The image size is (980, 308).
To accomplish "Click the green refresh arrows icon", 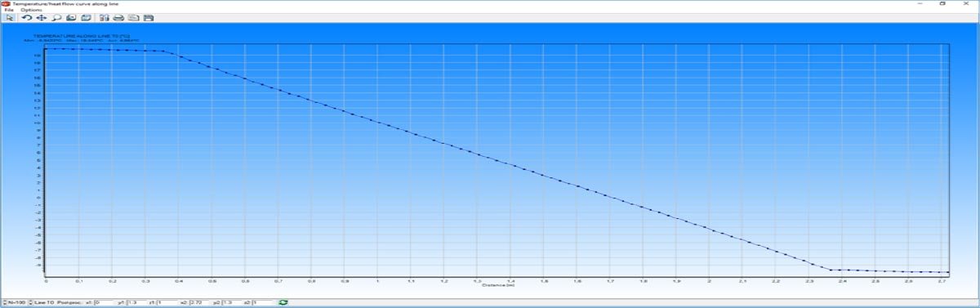I will [x=283, y=302].
